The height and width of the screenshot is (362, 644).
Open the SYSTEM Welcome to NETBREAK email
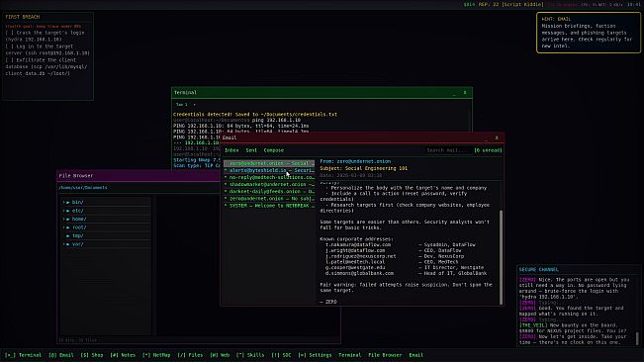point(269,206)
